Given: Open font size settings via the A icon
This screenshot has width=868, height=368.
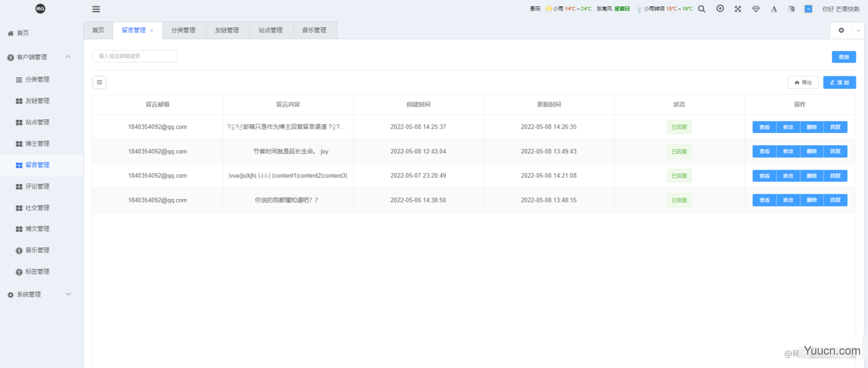Looking at the screenshot, I should coord(774,9).
